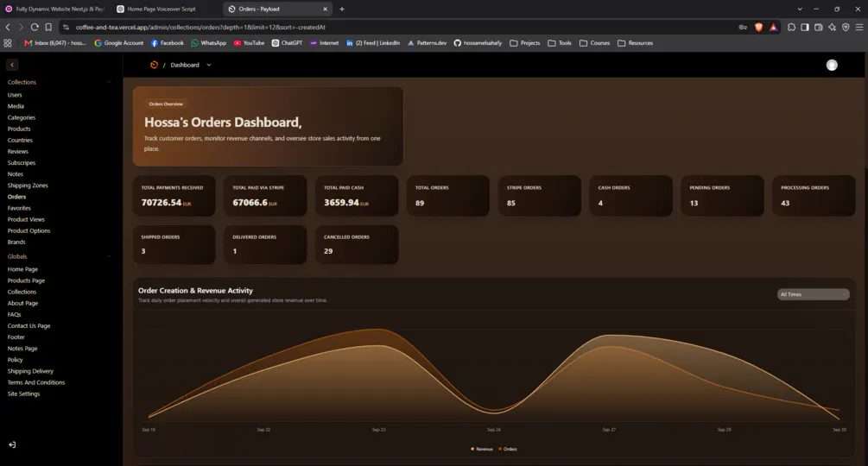
Task: Open Terms And Conditions global
Action: coord(36,382)
